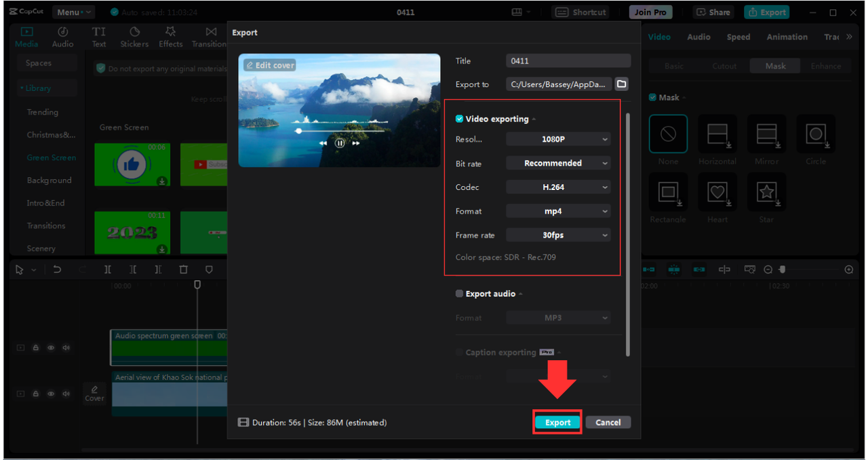This screenshot has width=868, height=460.
Task: Toggle the Mask checkbox
Action: 652,98
